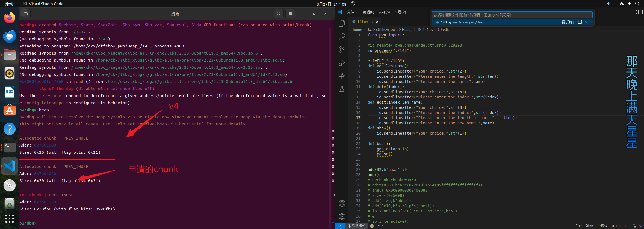
Task: Switch input method via zh indicator
Action: 608,4
